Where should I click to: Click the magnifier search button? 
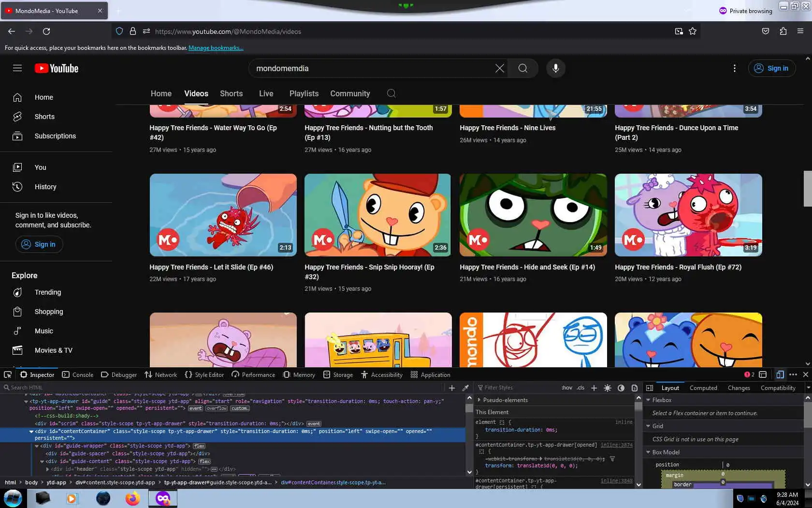click(x=523, y=68)
